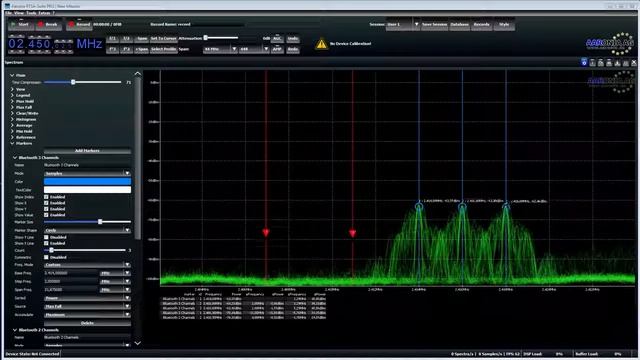Expand the Min Hold section
This screenshot has width=640, height=360.
pyautogui.click(x=12, y=131)
